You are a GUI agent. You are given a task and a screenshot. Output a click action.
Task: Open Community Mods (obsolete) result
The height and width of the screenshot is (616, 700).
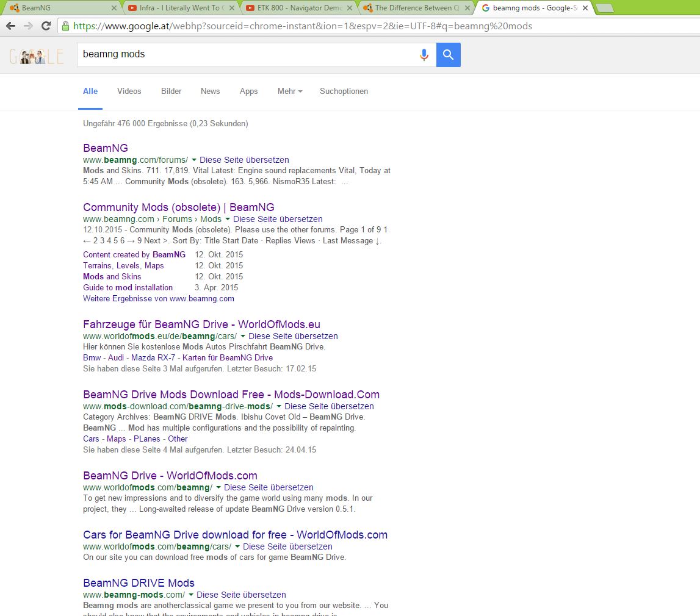179,207
